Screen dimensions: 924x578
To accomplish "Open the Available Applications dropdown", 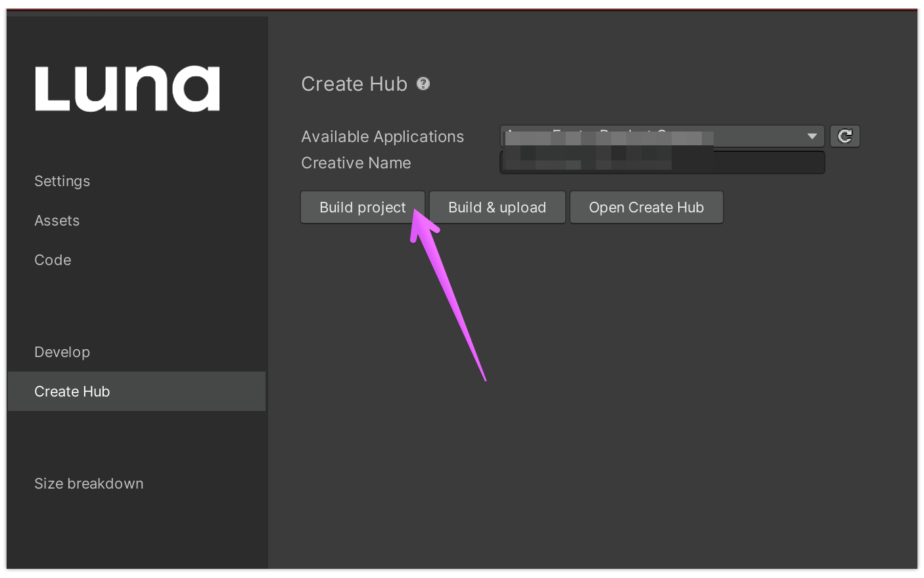I will point(662,136).
